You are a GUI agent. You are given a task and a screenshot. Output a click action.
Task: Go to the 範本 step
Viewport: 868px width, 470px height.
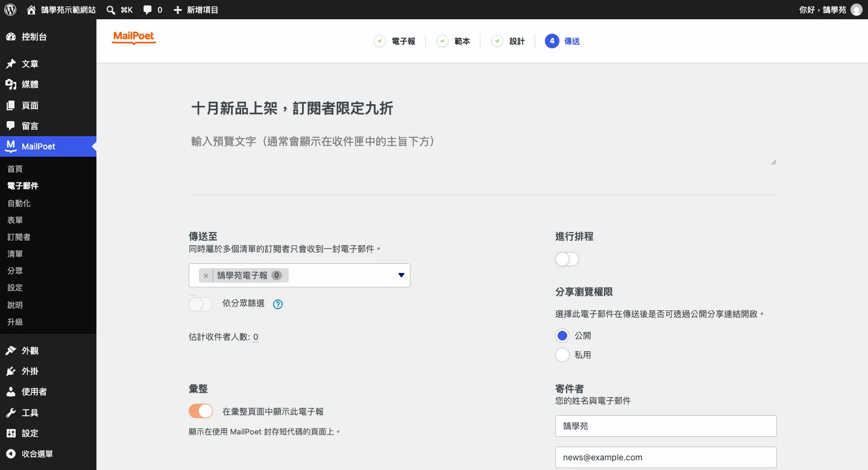click(453, 41)
